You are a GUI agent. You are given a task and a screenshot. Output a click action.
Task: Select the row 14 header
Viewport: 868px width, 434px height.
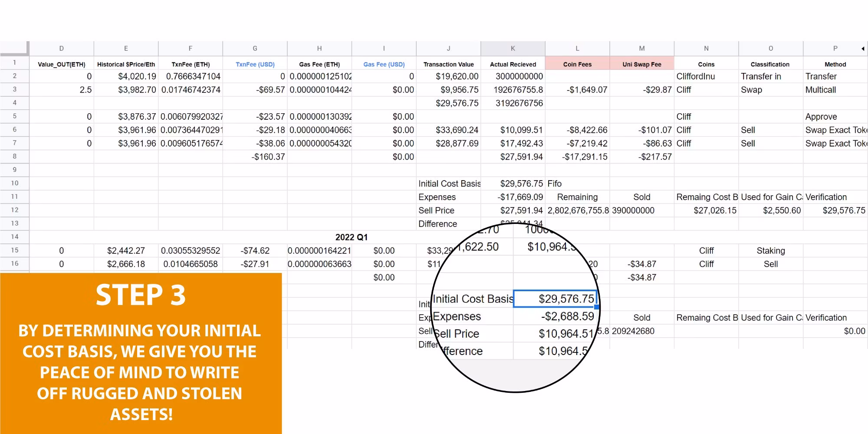pos(14,237)
